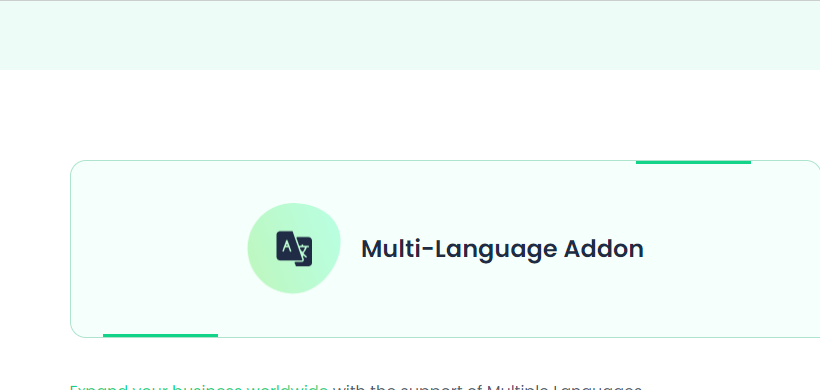Click the mint banner at page top
This screenshot has width=820, height=390.
[x=410, y=36]
